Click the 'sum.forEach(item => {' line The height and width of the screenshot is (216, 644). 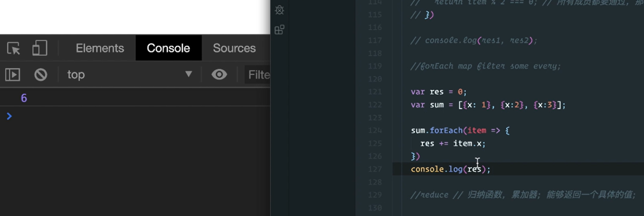(x=460, y=130)
